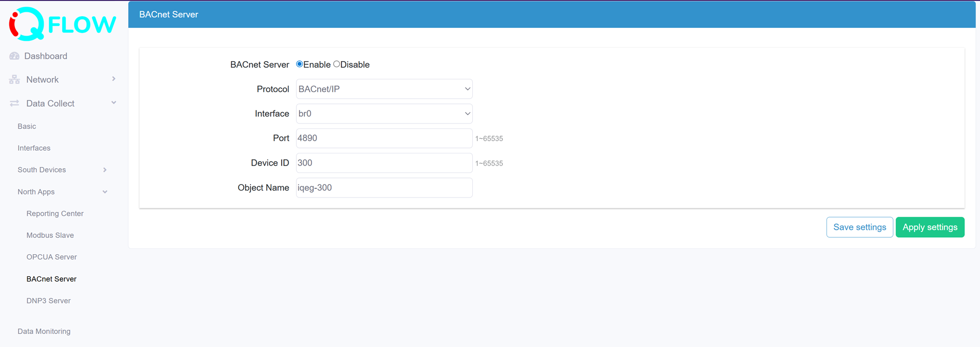Click the iQ FLOW logo
The image size is (980, 347).
click(63, 24)
